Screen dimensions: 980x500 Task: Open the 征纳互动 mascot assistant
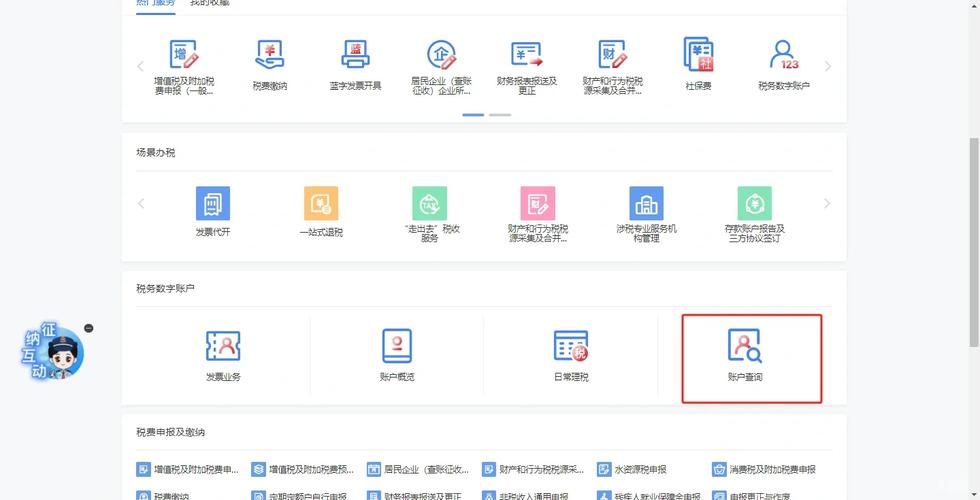click(53, 351)
